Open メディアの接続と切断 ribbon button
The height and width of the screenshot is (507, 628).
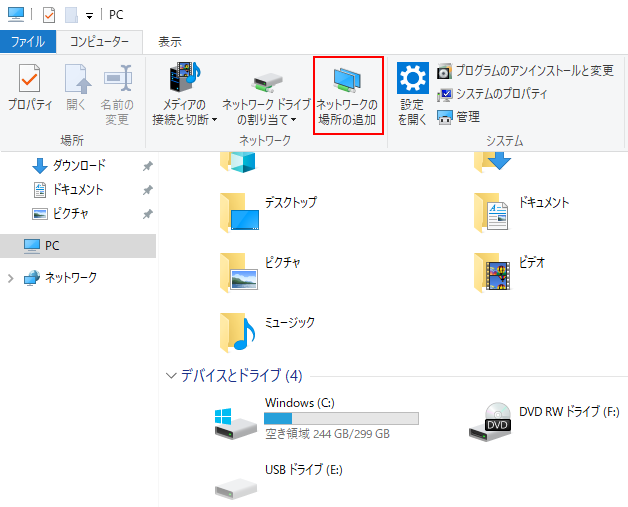pos(184,94)
